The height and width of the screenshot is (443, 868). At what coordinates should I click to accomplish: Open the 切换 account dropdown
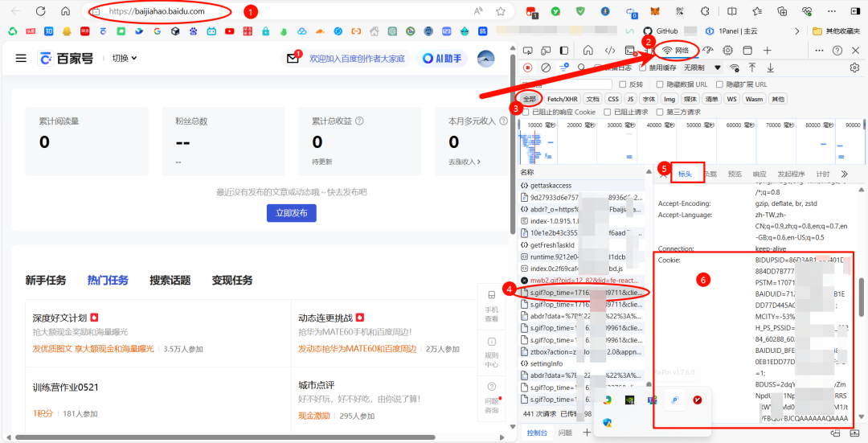[x=125, y=58]
